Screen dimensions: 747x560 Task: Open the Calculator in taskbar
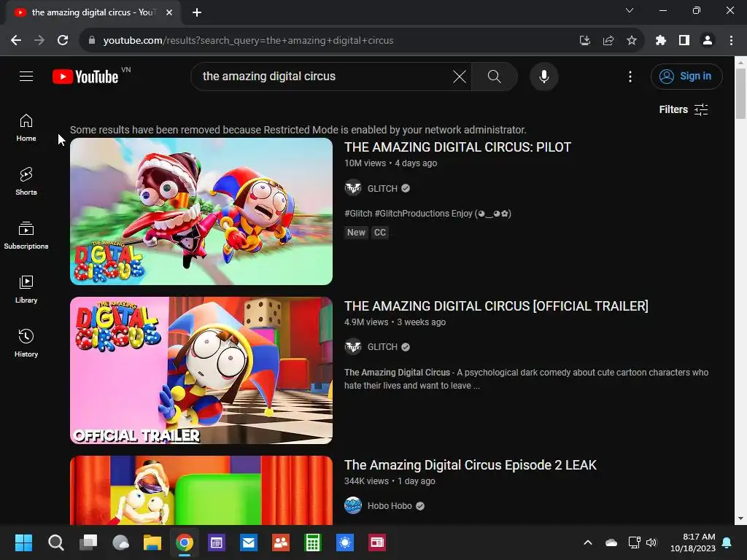tap(313, 542)
